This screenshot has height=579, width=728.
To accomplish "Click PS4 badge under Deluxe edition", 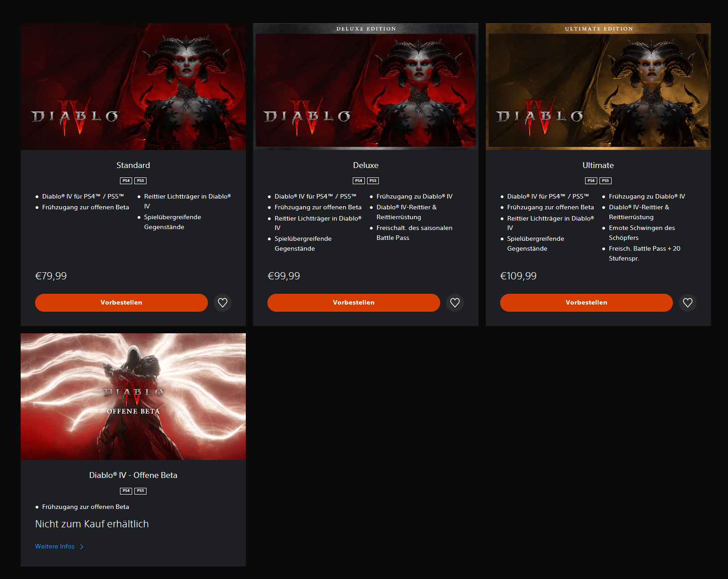I will coord(359,181).
